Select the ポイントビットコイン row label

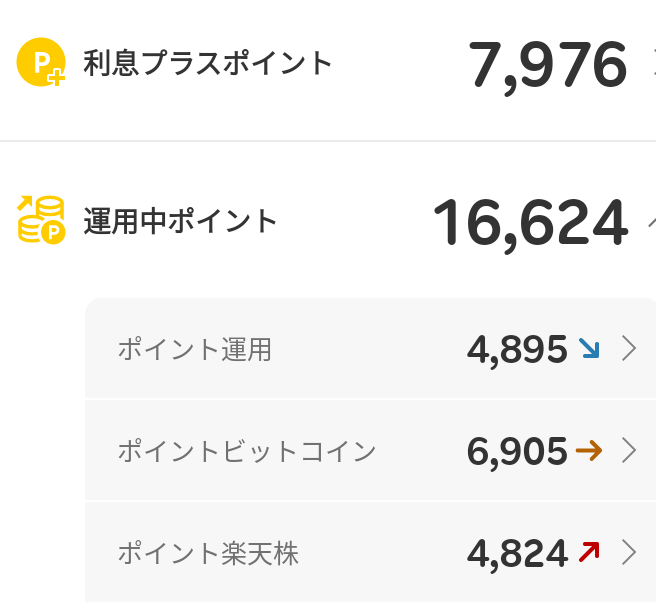pos(246,452)
